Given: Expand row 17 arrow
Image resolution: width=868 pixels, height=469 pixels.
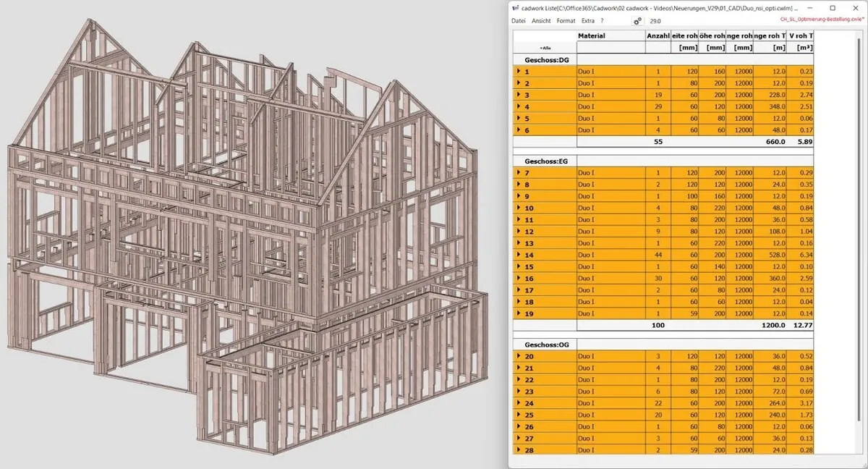Looking at the screenshot, I should pos(519,290).
